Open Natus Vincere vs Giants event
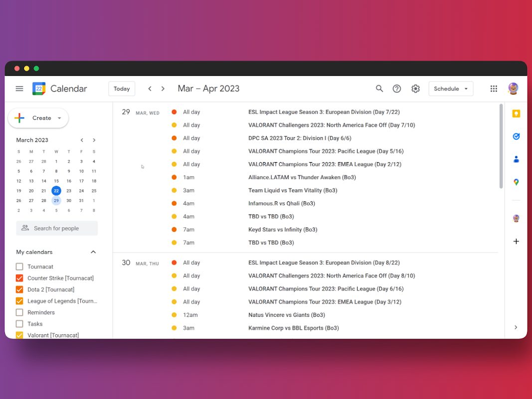This screenshot has width=532, height=399. pos(287,315)
